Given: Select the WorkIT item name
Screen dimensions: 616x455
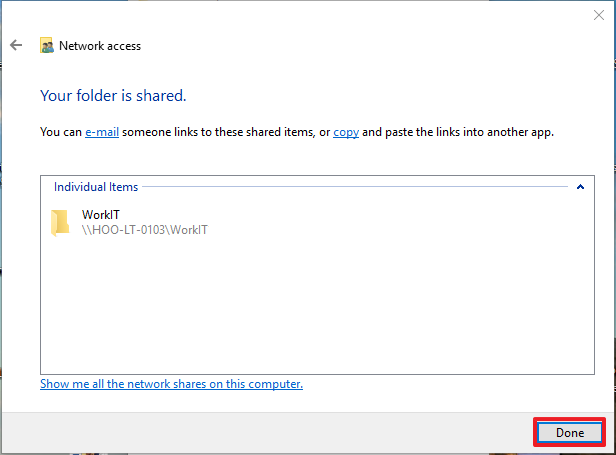Looking at the screenshot, I should point(101,215).
